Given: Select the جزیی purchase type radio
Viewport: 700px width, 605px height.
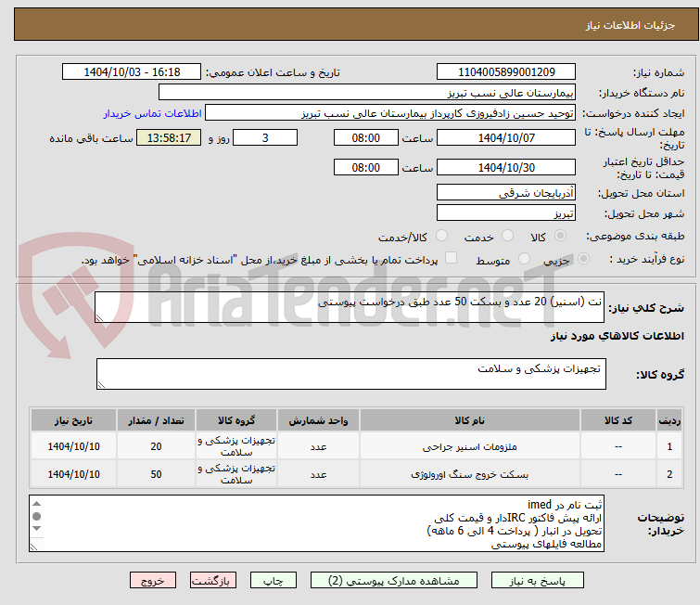Looking at the screenshot, I should [x=583, y=259].
